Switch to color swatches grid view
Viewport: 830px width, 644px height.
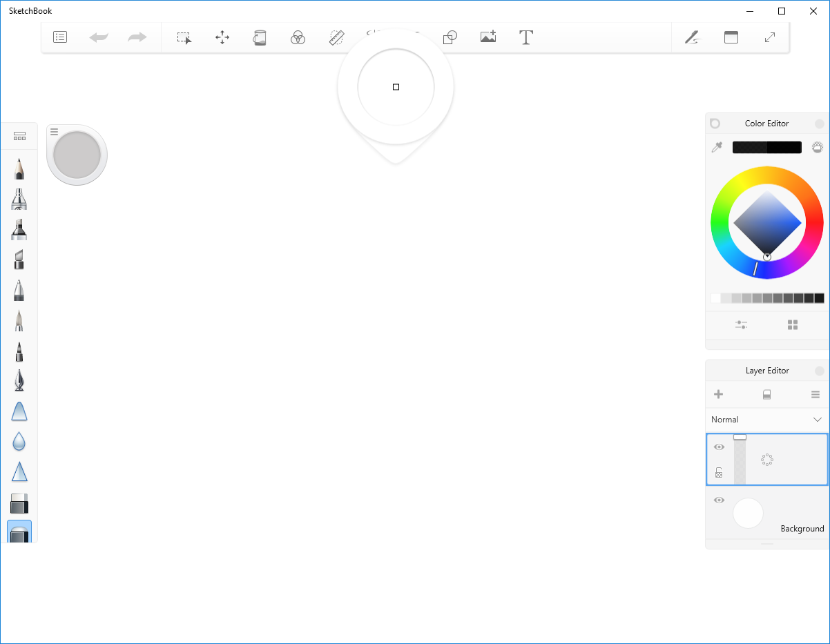pos(793,324)
